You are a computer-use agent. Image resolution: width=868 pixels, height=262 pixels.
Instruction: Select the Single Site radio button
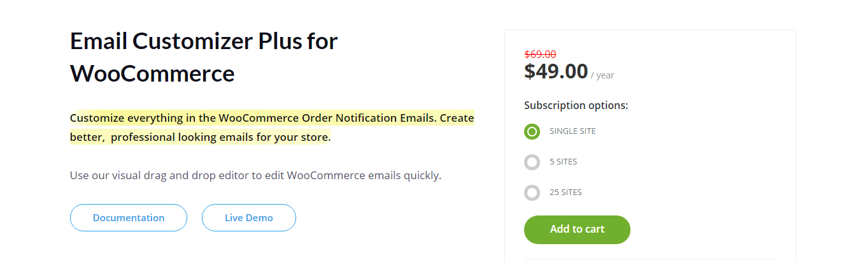532,131
